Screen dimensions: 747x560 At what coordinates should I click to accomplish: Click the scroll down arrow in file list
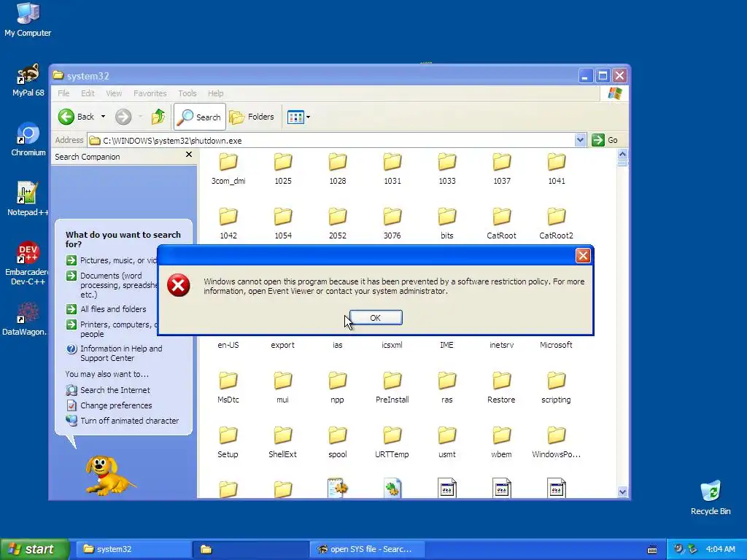[x=622, y=492]
